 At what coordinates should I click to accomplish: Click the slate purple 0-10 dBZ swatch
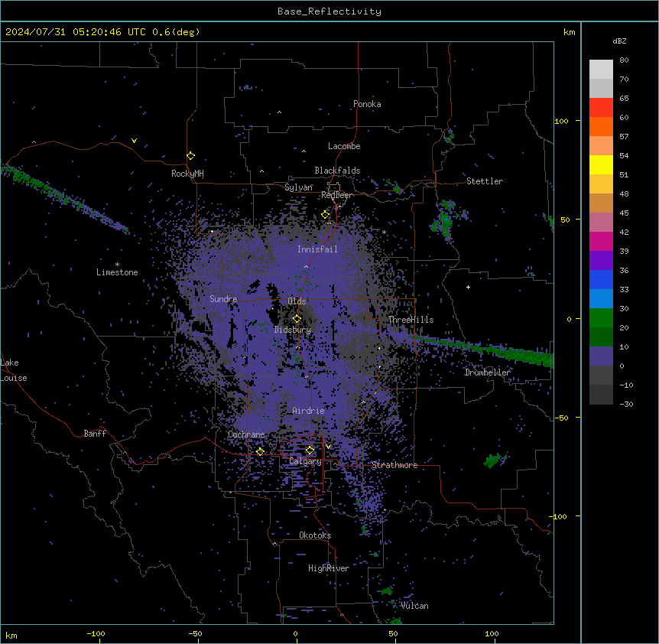601,356
